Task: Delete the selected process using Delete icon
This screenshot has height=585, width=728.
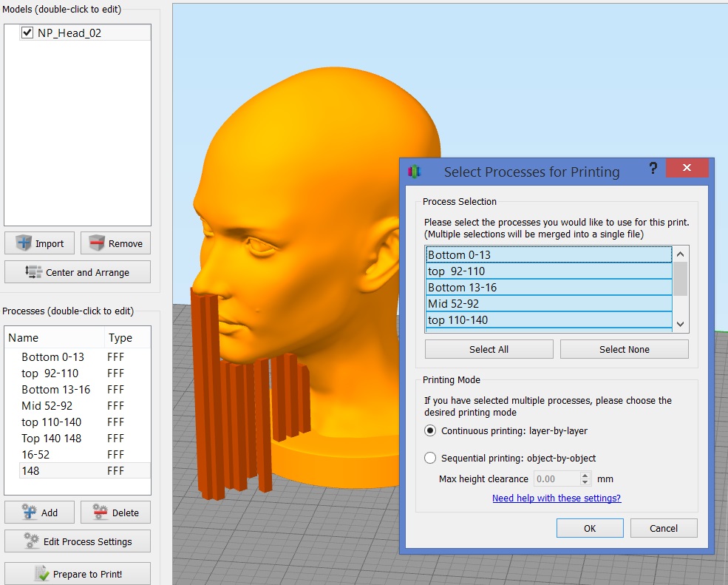Action: pyautogui.click(x=100, y=513)
